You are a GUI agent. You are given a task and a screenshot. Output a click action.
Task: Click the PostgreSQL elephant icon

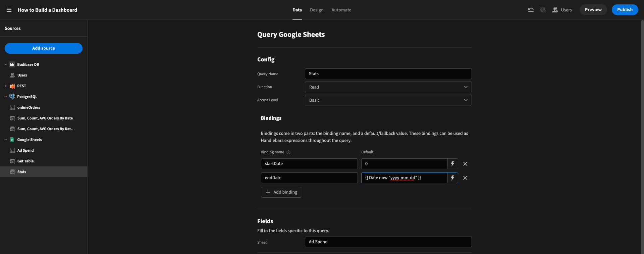pyautogui.click(x=12, y=97)
